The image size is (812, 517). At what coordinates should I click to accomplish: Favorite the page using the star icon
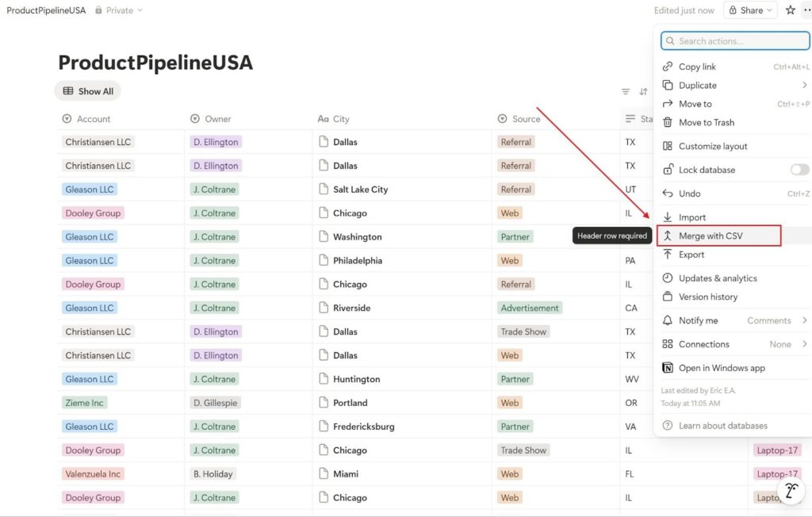tap(790, 10)
